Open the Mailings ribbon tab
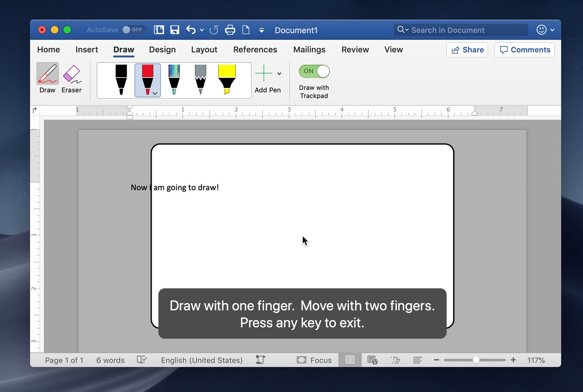This screenshot has height=392, width=583. tap(309, 50)
